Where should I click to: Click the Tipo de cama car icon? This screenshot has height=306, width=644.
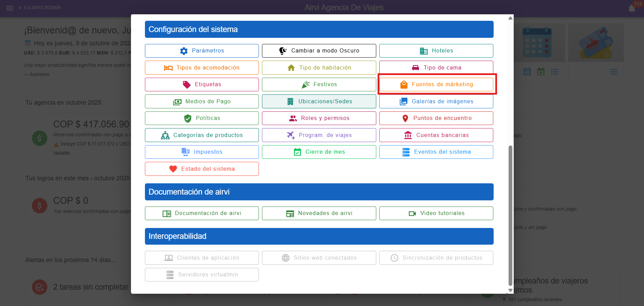(x=415, y=68)
